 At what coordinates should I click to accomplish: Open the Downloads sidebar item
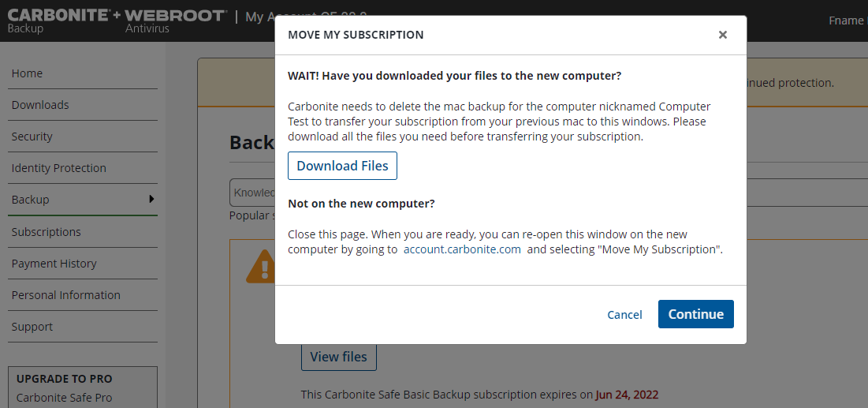(40, 105)
